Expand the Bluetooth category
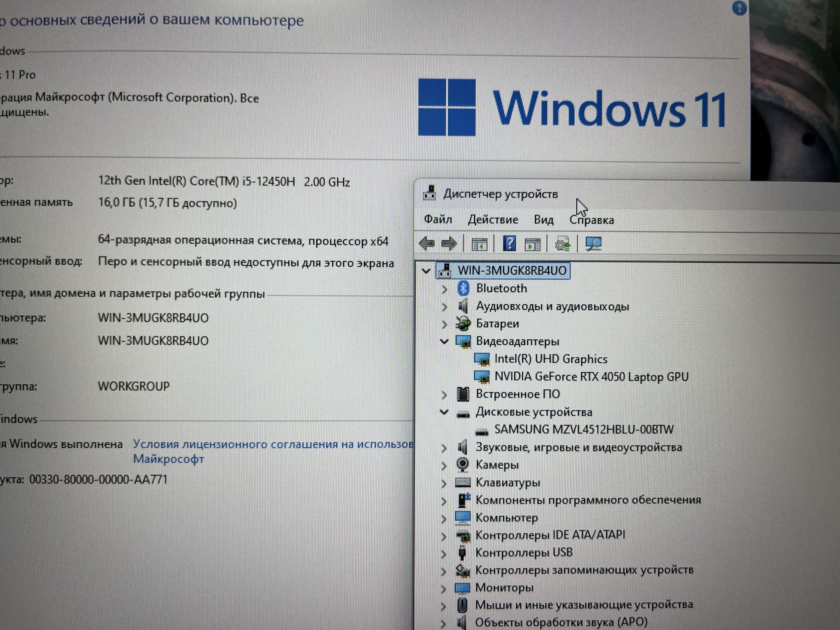Image resolution: width=840 pixels, height=630 pixels. point(444,289)
